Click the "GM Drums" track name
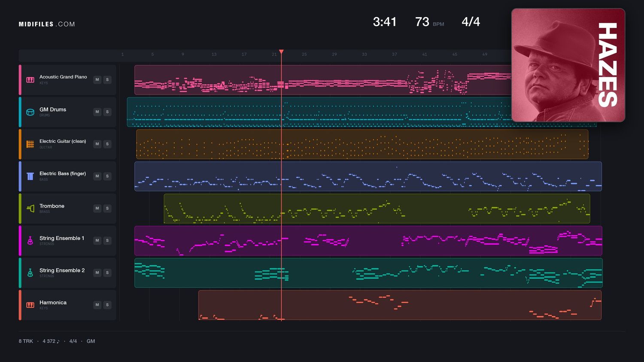Screen dimensions: 644x362 tap(53, 109)
